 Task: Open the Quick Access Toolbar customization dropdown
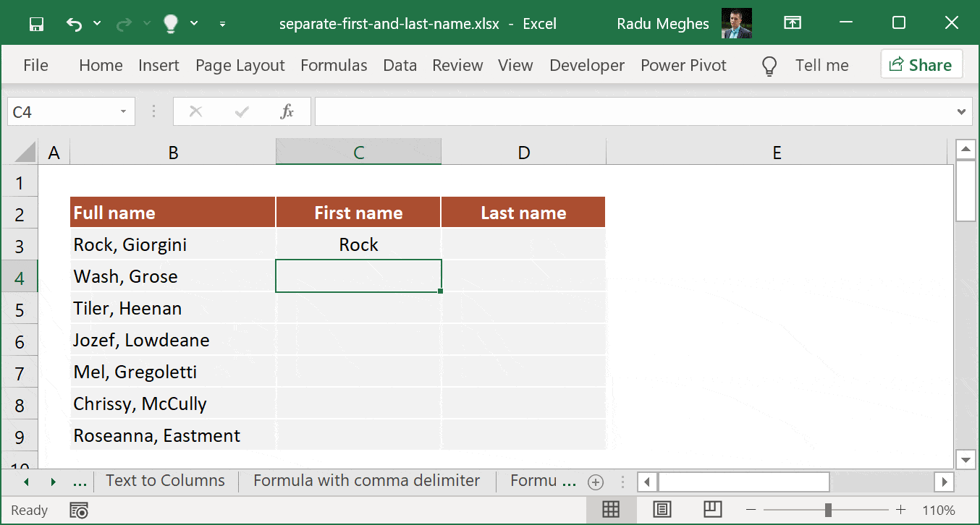[222, 23]
